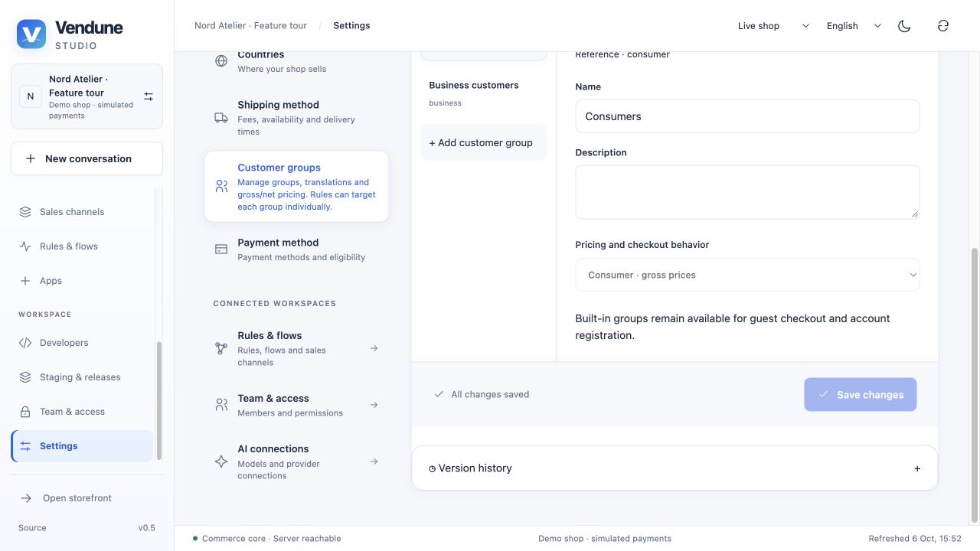The image size is (980, 551).
Task: Click the Description text area
Action: 747,192
